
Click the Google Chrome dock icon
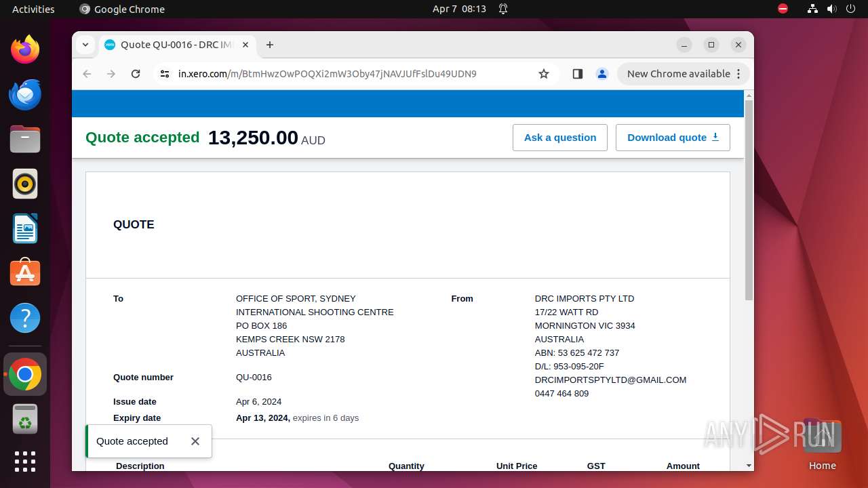25,374
